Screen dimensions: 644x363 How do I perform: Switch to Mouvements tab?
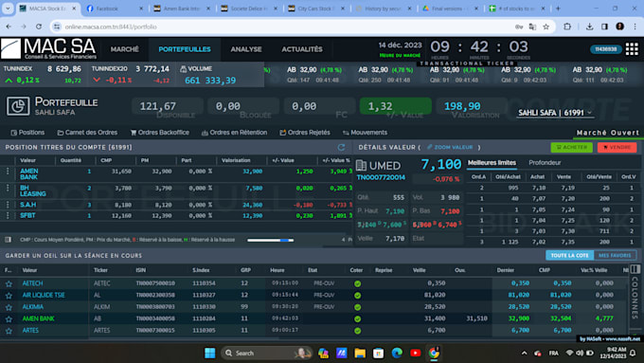(x=365, y=133)
